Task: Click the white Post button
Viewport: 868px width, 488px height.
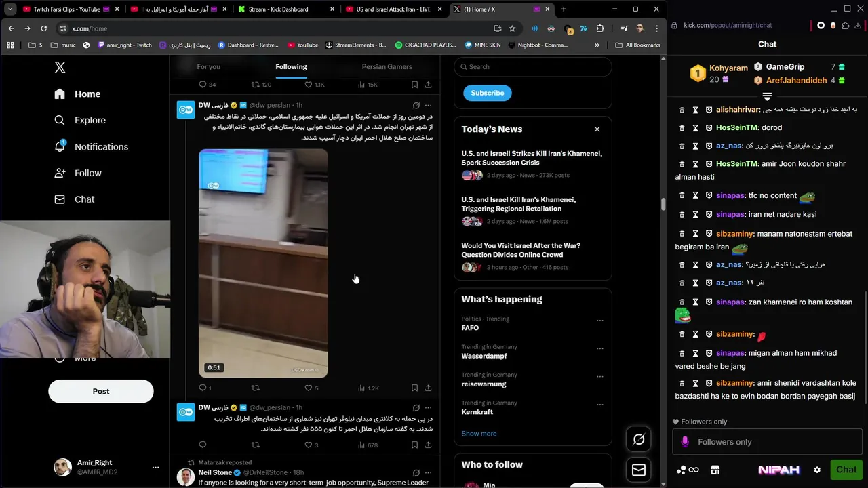Action: pos(101,391)
